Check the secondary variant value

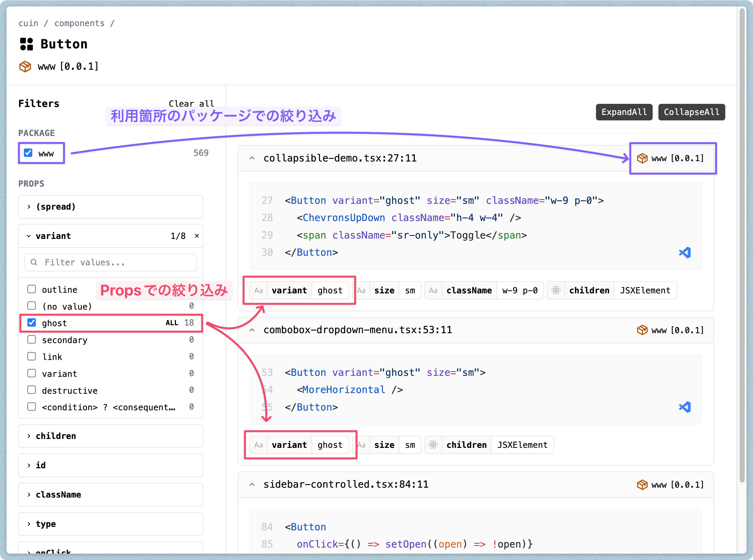coord(32,340)
